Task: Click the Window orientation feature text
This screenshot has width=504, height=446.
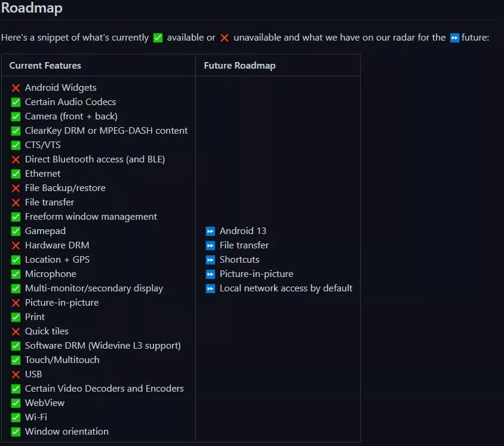Action: click(67, 432)
